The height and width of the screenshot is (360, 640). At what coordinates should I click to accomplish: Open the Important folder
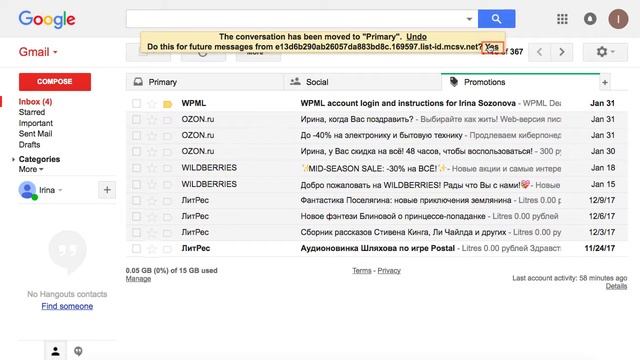(x=36, y=123)
